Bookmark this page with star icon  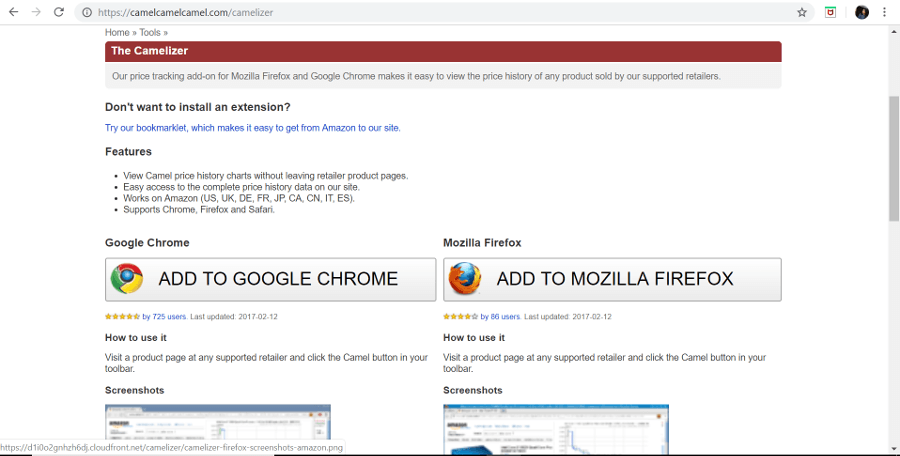tap(802, 12)
